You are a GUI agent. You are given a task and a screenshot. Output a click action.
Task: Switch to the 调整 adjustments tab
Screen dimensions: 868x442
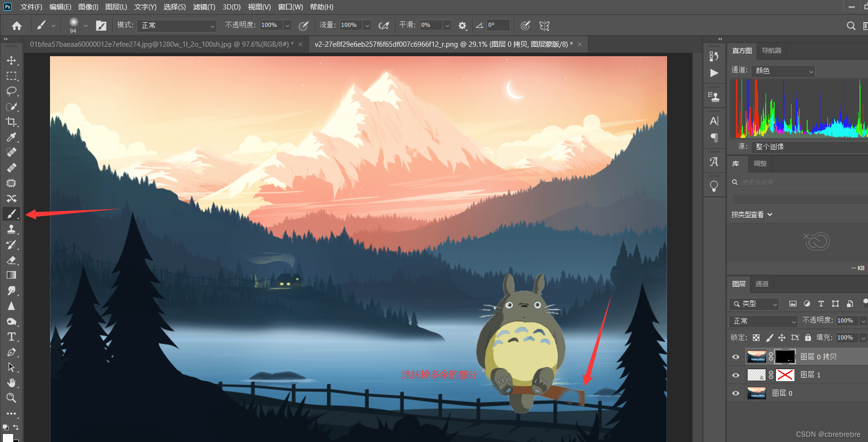[760, 163]
